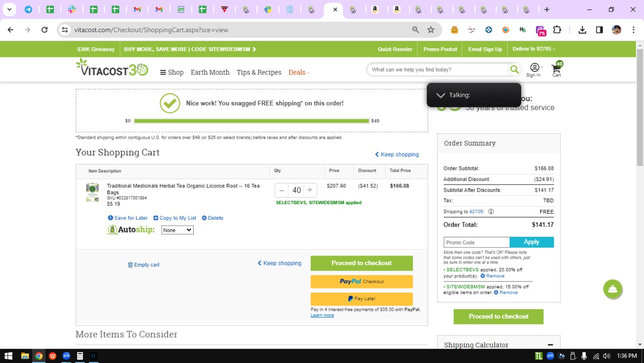Open a new browser tab
This screenshot has height=363, width=644.
[x=547, y=10]
